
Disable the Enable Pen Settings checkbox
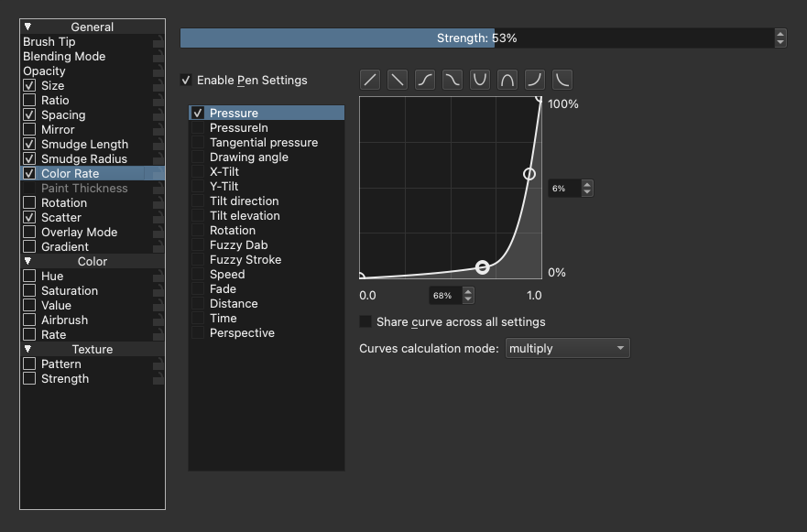tap(187, 81)
